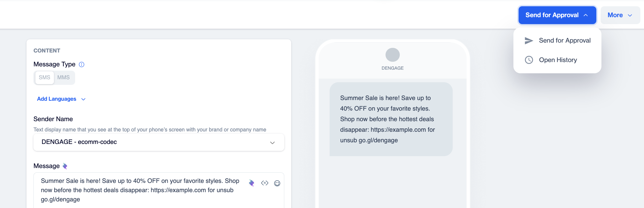Open the Sender Name dropdown
The width and height of the screenshot is (644, 208).
pyautogui.click(x=159, y=142)
